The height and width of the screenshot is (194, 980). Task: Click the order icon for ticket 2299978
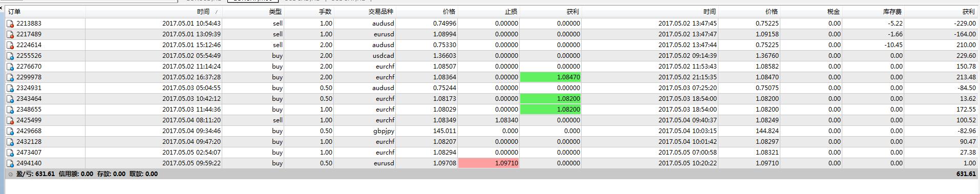tap(10, 77)
